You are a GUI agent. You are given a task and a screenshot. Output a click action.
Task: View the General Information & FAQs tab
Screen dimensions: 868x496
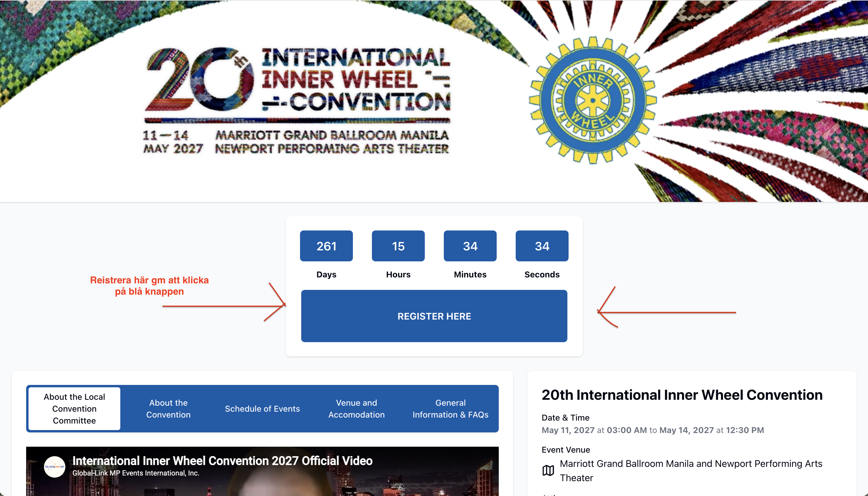point(450,408)
